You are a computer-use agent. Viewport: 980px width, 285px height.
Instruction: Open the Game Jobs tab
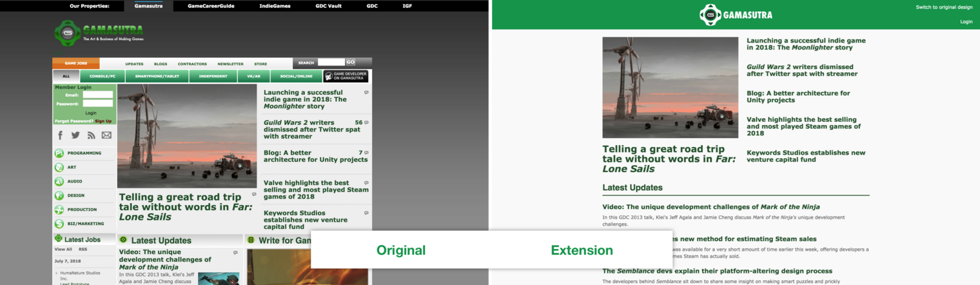click(x=76, y=63)
